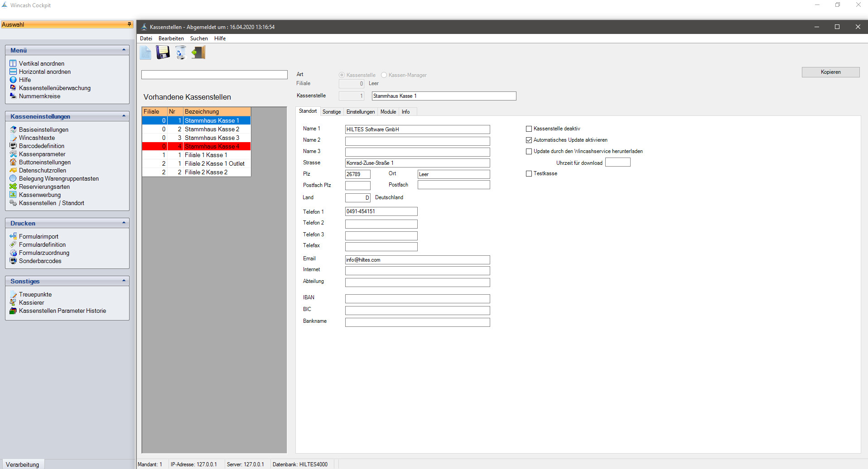Click the exit door icon
The height and width of the screenshot is (469, 868).
click(198, 53)
